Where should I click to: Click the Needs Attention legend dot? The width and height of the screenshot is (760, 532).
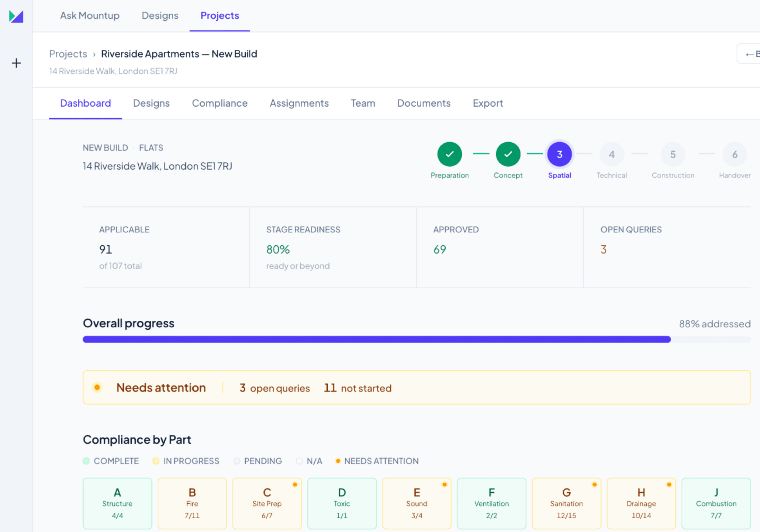338,461
